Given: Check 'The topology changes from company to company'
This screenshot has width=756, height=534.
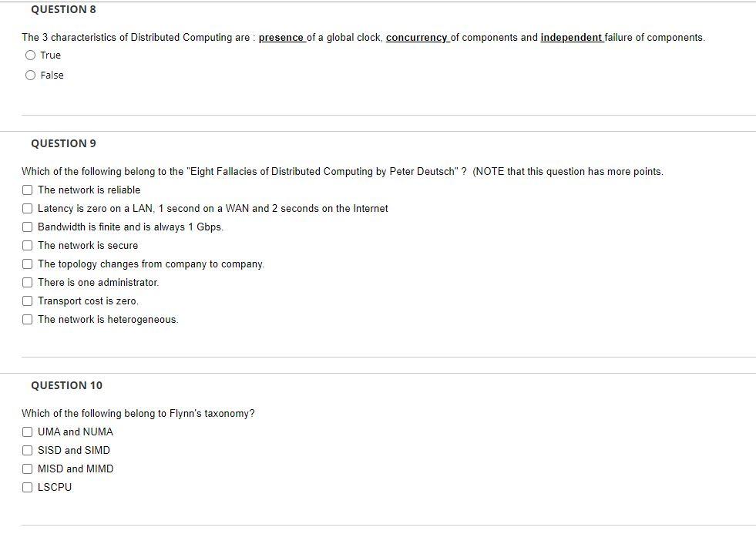Looking at the screenshot, I should [26, 264].
